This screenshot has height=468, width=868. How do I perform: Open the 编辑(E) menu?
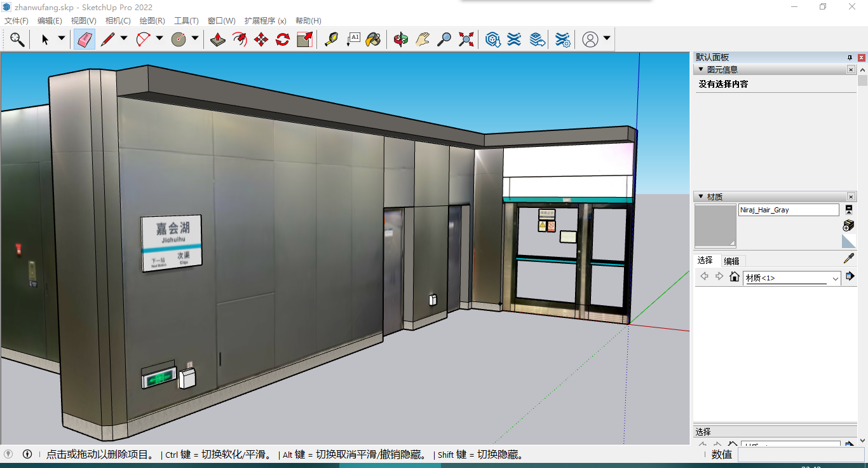click(x=50, y=20)
